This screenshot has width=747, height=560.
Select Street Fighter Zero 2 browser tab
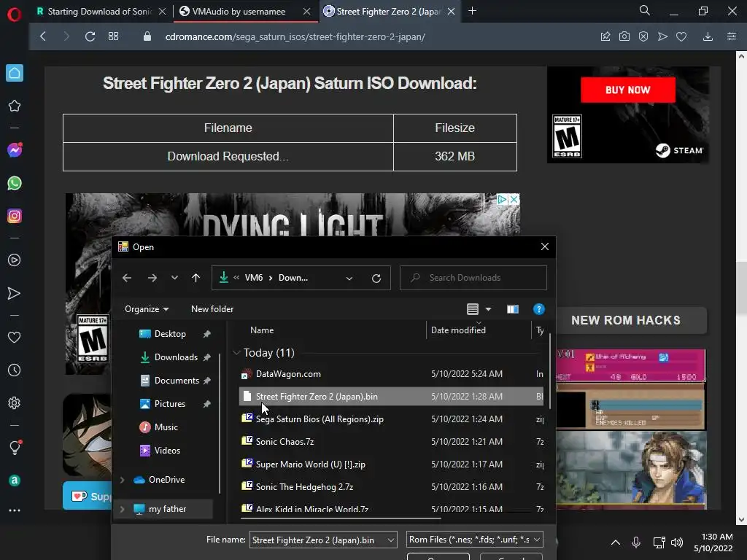pyautogui.click(x=388, y=12)
